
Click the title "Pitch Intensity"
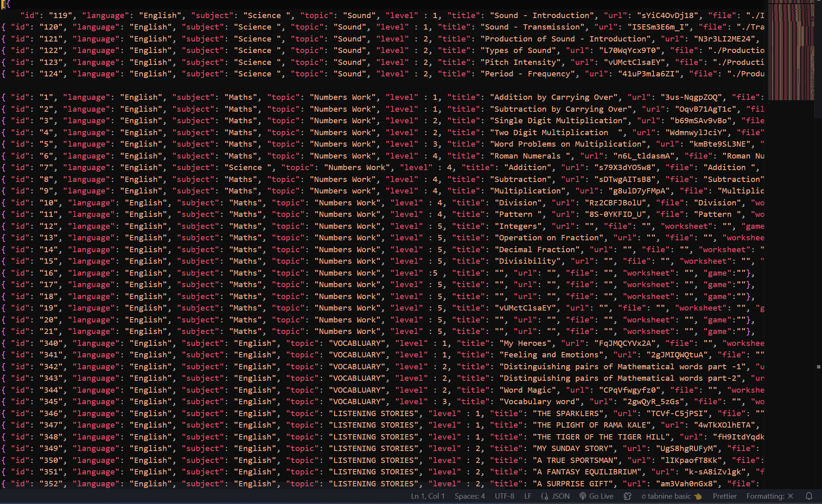pyautogui.click(x=520, y=62)
